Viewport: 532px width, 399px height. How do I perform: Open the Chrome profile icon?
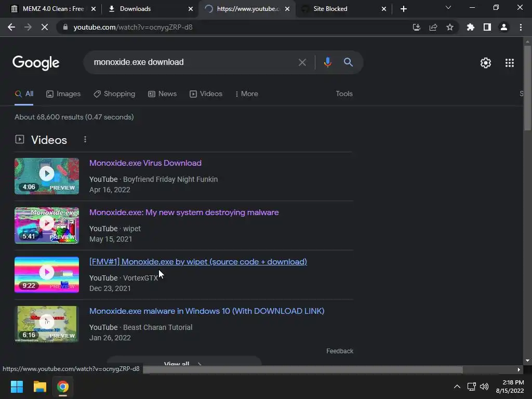(504, 27)
